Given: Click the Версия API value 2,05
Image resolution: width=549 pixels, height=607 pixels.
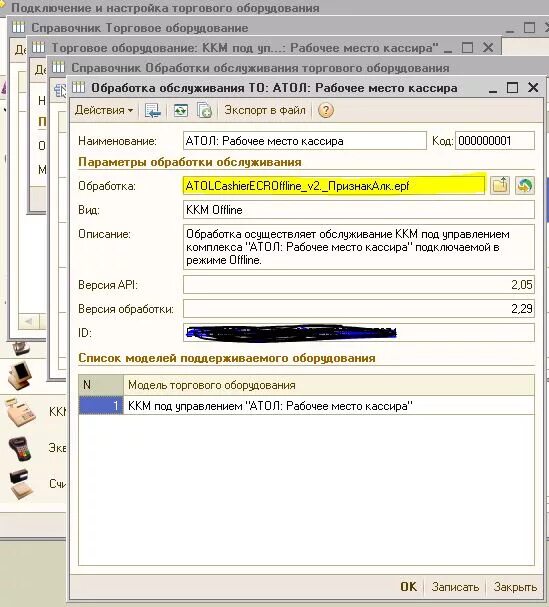Looking at the screenshot, I should click(x=359, y=285).
